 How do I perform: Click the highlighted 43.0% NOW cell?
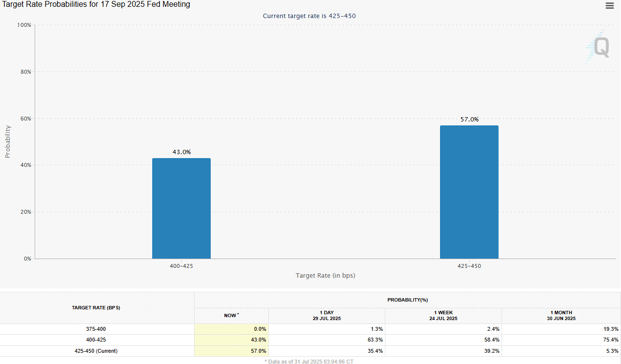[231, 340]
